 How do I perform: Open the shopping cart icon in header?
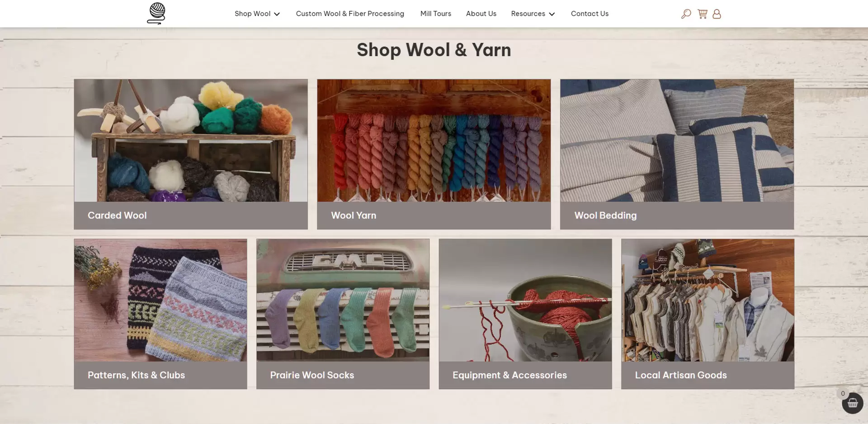point(702,14)
